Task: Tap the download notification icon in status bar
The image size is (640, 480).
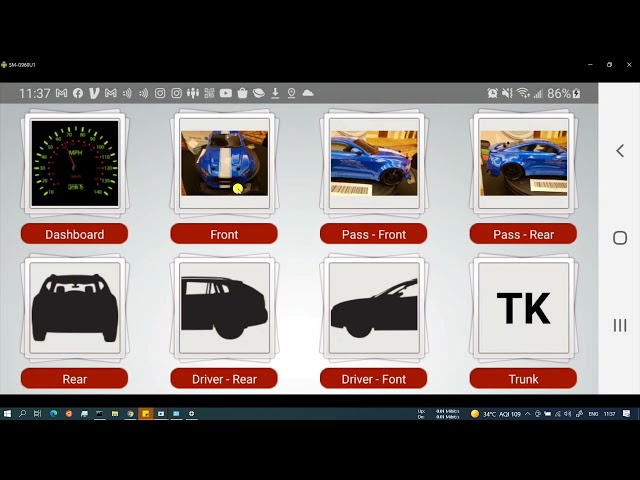Action: point(275,93)
